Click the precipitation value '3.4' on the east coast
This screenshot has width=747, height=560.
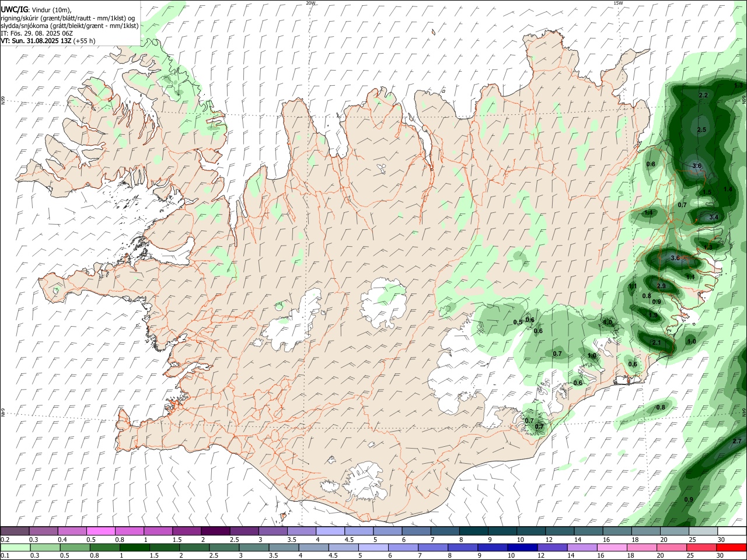tap(713, 217)
